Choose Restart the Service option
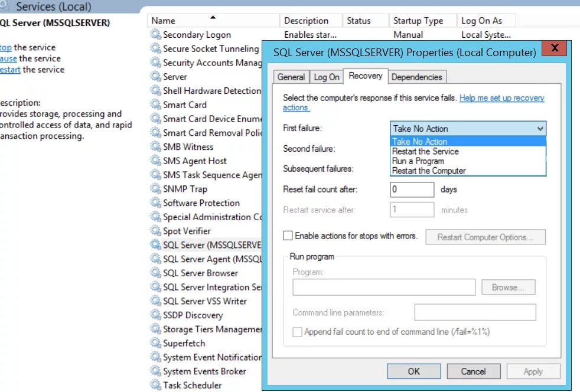 coord(468,151)
